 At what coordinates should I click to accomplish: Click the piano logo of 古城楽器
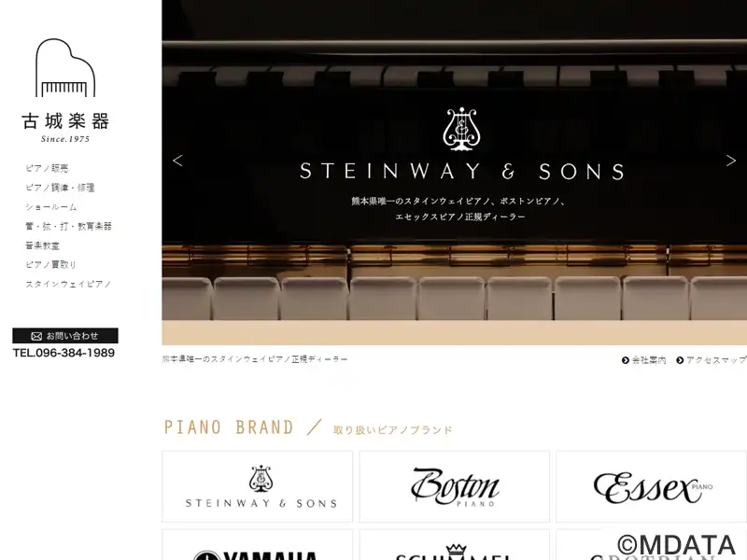(x=65, y=67)
